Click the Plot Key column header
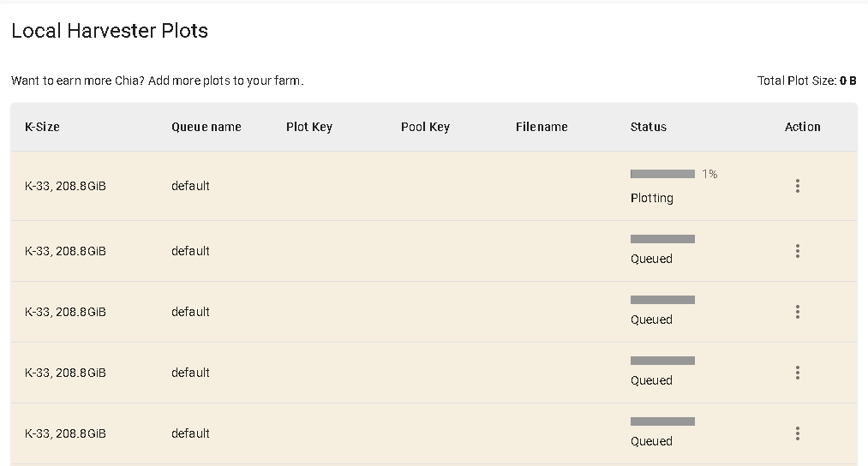The image size is (868, 466). click(x=308, y=127)
